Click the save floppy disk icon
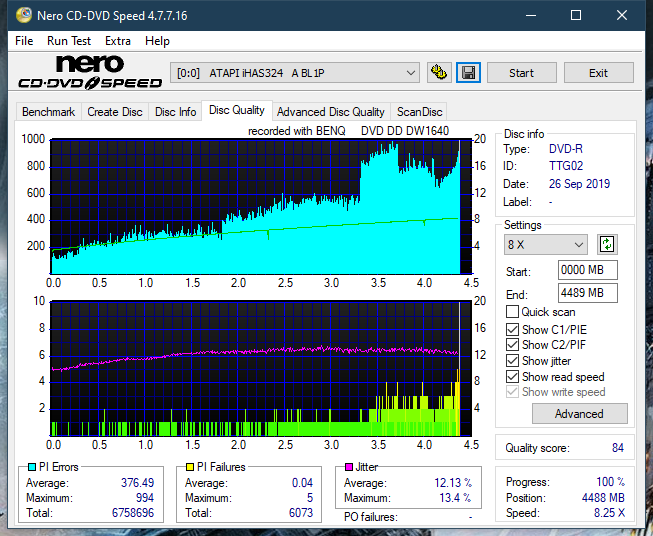 [x=468, y=73]
